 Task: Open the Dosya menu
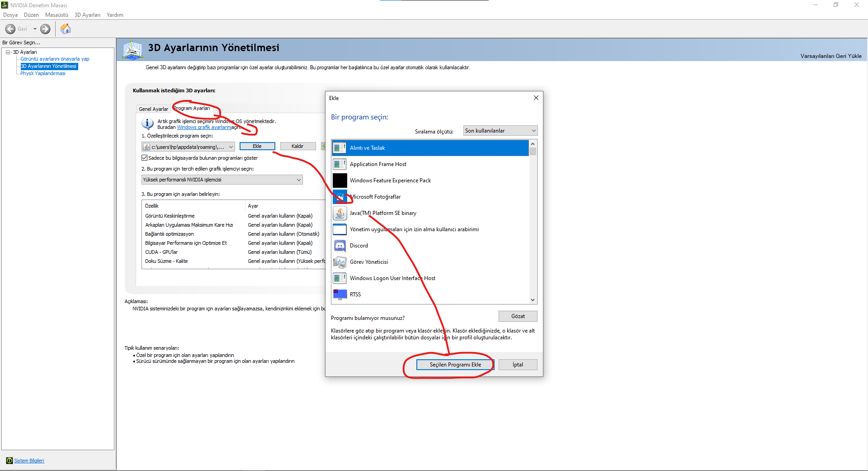coord(10,15)
